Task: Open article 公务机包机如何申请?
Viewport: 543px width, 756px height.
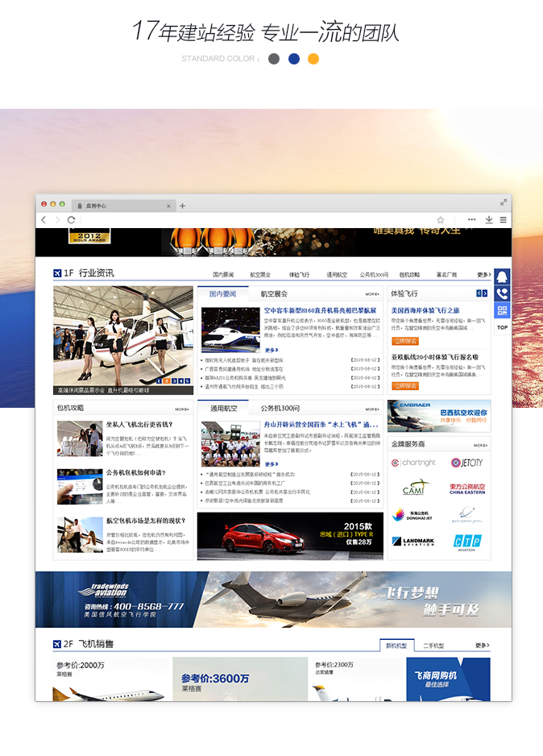Action: pyautogui.click(x=136, y=472)
